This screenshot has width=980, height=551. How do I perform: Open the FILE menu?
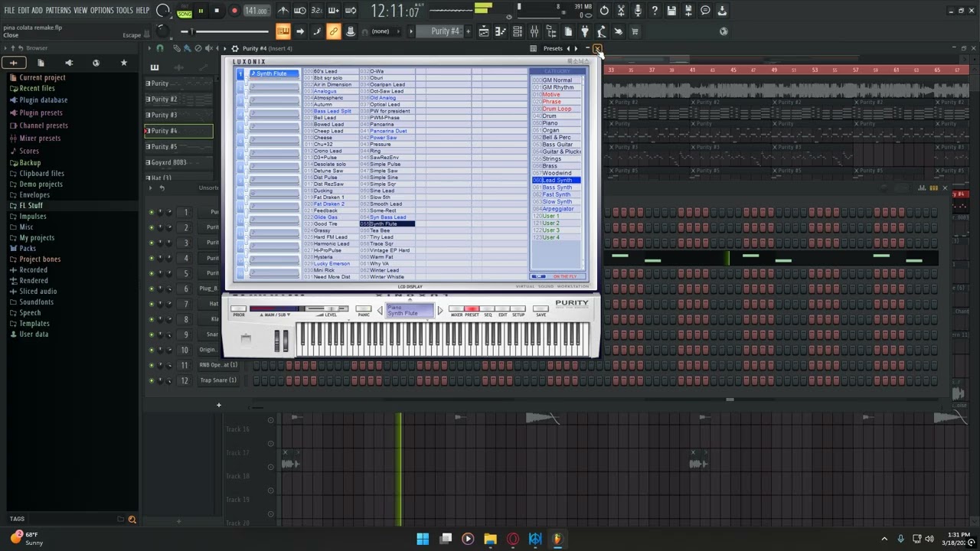[10, 11]
